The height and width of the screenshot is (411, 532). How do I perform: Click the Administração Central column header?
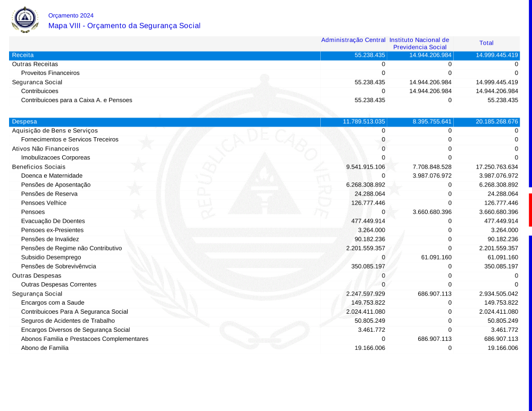(x=353, y=40)
